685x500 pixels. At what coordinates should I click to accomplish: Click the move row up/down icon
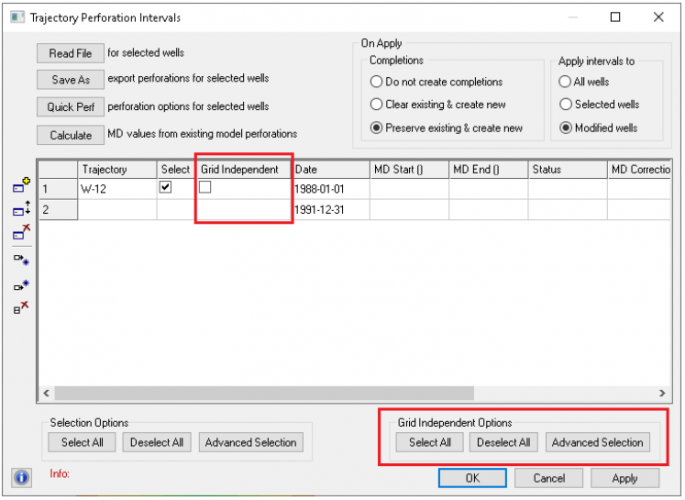click(x=19, y=210)
